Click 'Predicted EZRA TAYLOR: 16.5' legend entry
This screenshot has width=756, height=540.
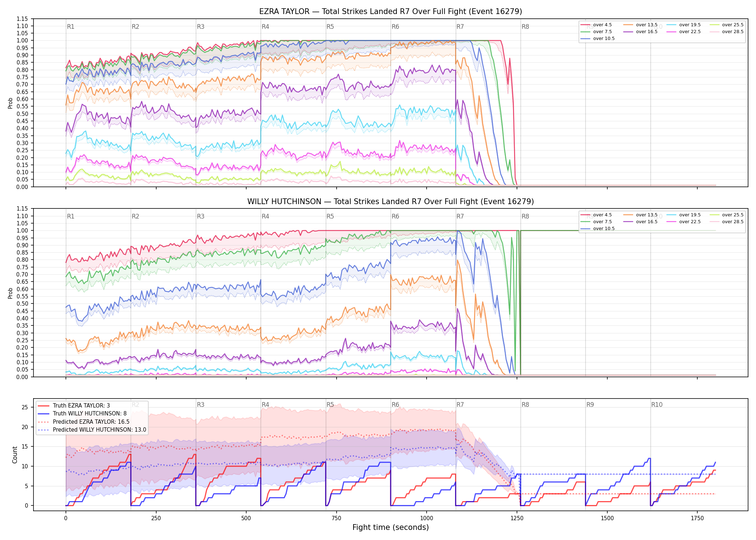pyautogui.click(x=84, y=422)
